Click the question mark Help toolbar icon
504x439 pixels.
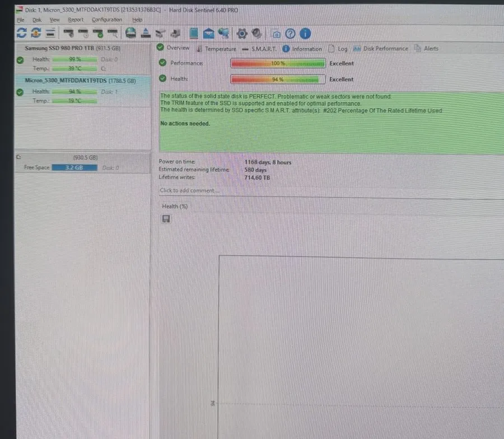tap(290, 34)
